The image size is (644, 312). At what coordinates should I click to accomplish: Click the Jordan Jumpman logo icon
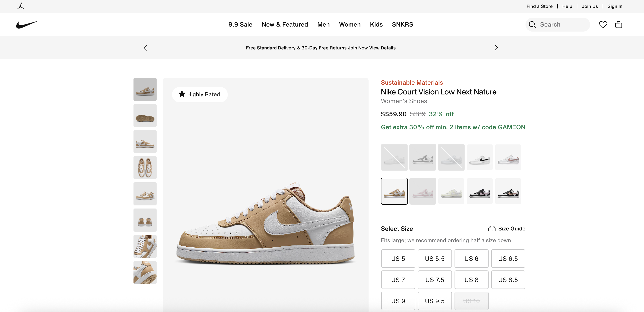pyautogui.click(x=21, y=6)
